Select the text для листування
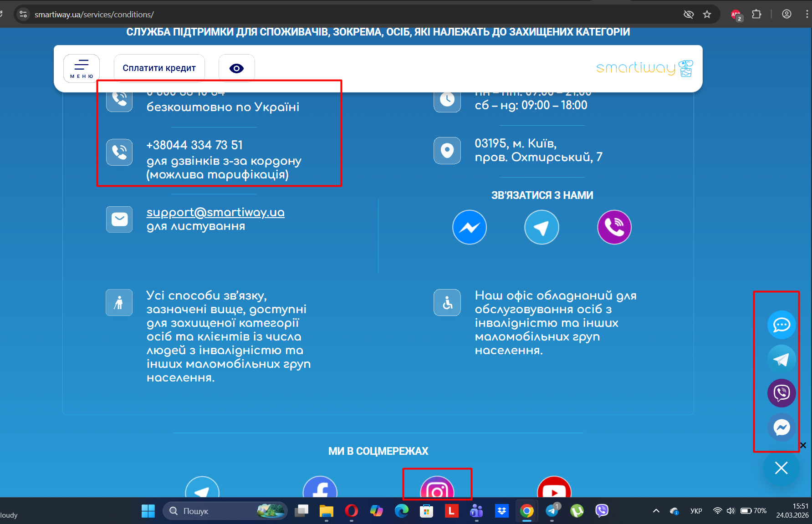Image resolution: width=812 pixels, height=524 pixels. [x=196, y=226]
